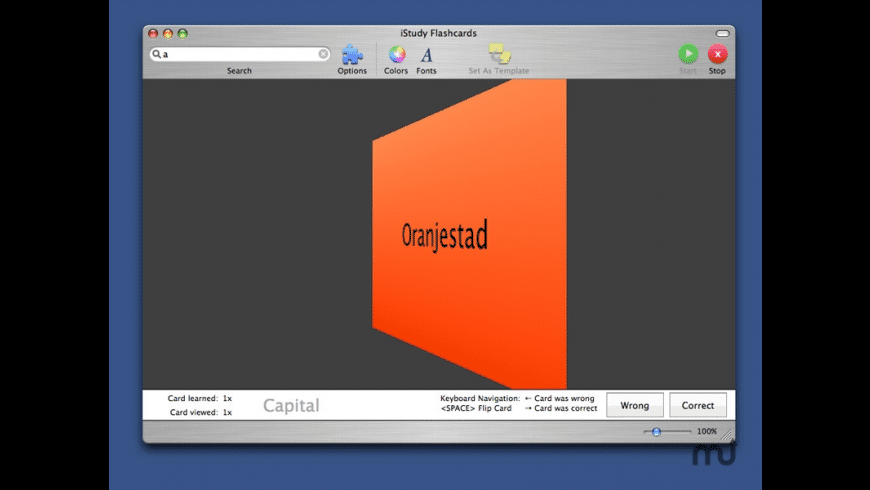870x490 pixels.
Task: Click the green Start play button
Action: (x=688, y=54)
